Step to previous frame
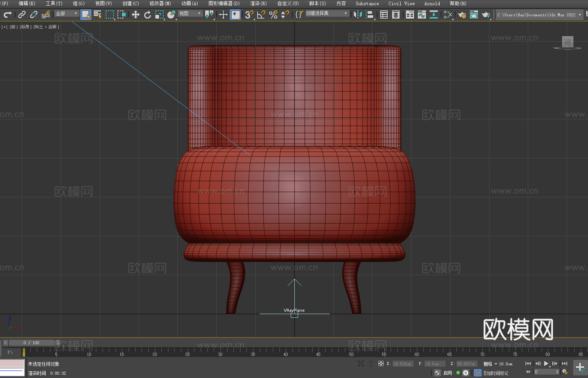 pyautogui.click(x=537, y=364)
